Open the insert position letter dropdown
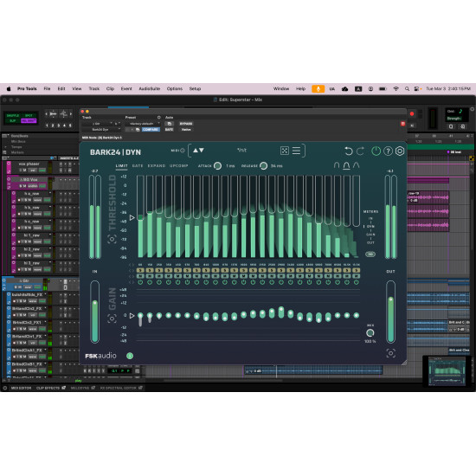Screen dimensions: 476x476 (x=117, y=124)
